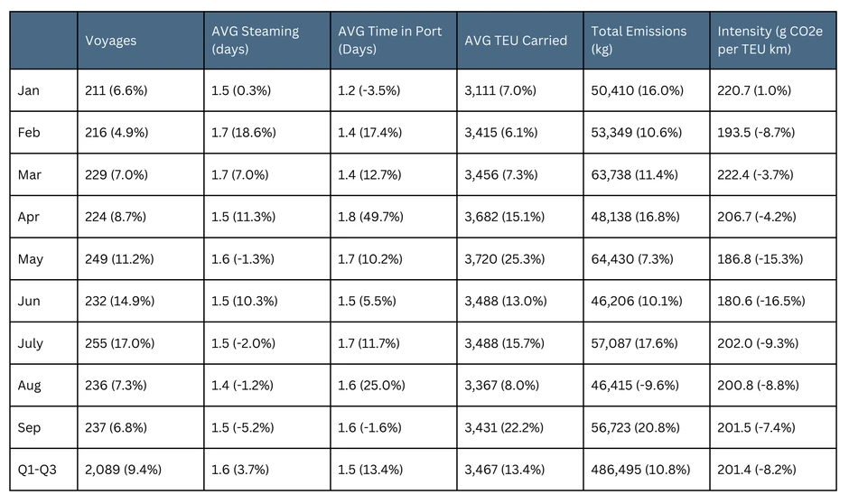Click the Aug emissions cell 46,415 (-9.6%)
This screenshot has height=504, width=849.
click(636, 386)
